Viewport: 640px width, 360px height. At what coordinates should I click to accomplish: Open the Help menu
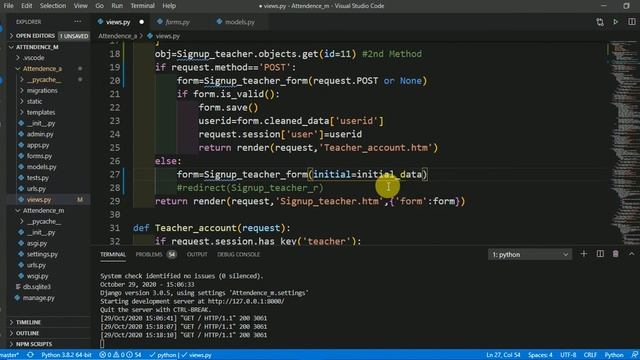tap(169, 6)
